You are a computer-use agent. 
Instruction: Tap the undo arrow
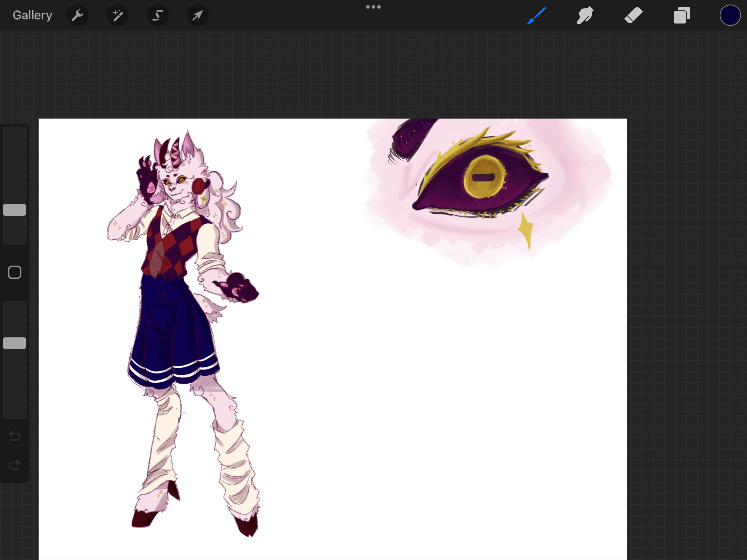[15, 436]
